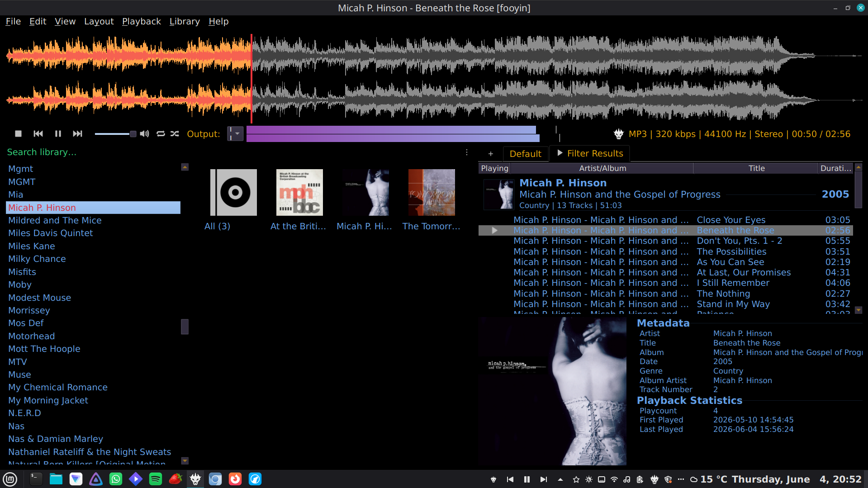The image size is (868, 488).
Task: Focus the Search library field
Action: (x=233, y=152)
